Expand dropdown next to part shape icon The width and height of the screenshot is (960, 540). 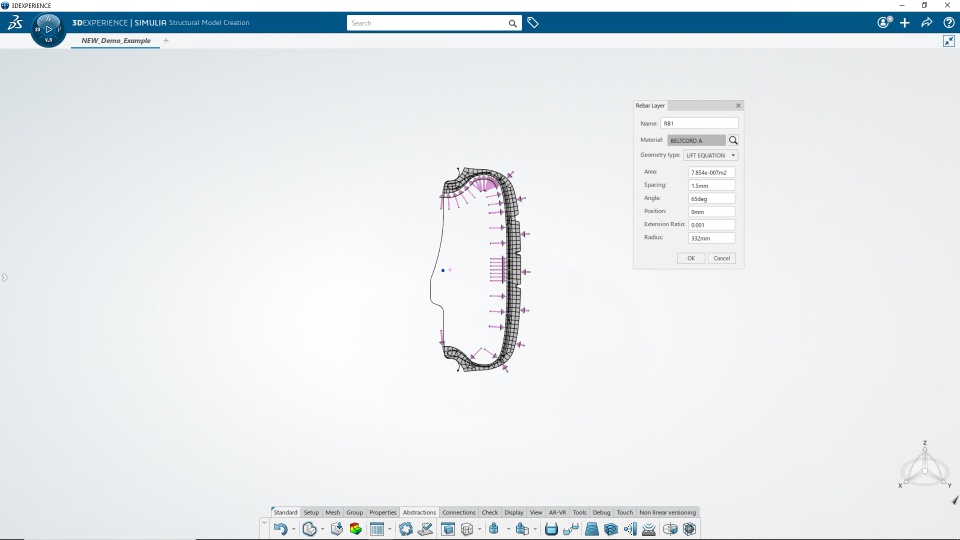tap(323, 529)
